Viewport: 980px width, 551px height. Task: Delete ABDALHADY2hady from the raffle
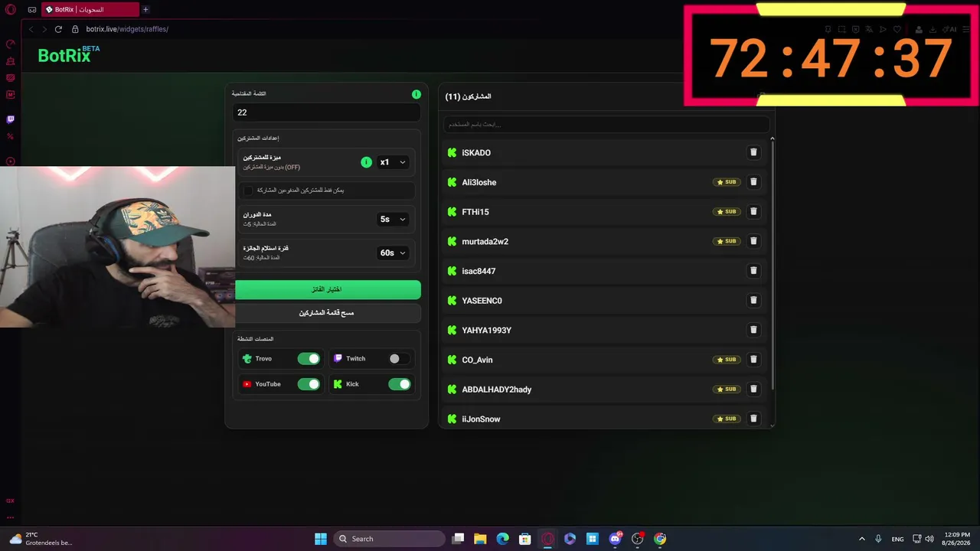[x=753, y=389]
